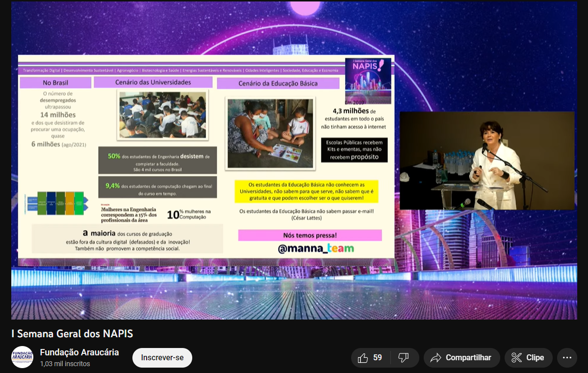The height and width of the screenshot is (373, 588).
Task: Open the Compartilhar share dialog
Action: point(461,358)
